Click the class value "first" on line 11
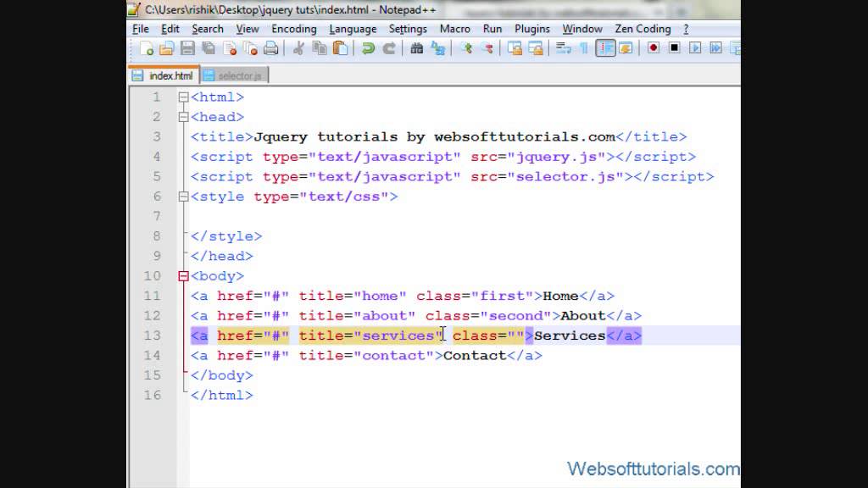The image size is (868, 488). pos(502,296)
